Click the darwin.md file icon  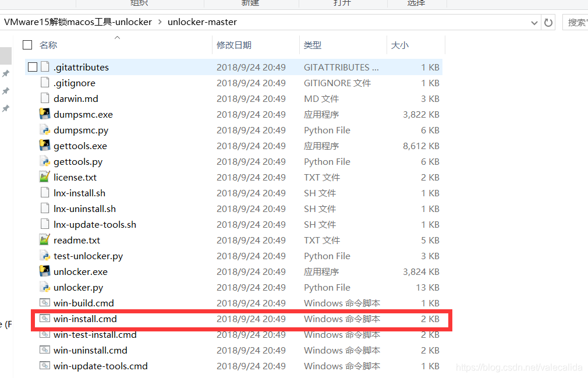[x=45, y=98]
